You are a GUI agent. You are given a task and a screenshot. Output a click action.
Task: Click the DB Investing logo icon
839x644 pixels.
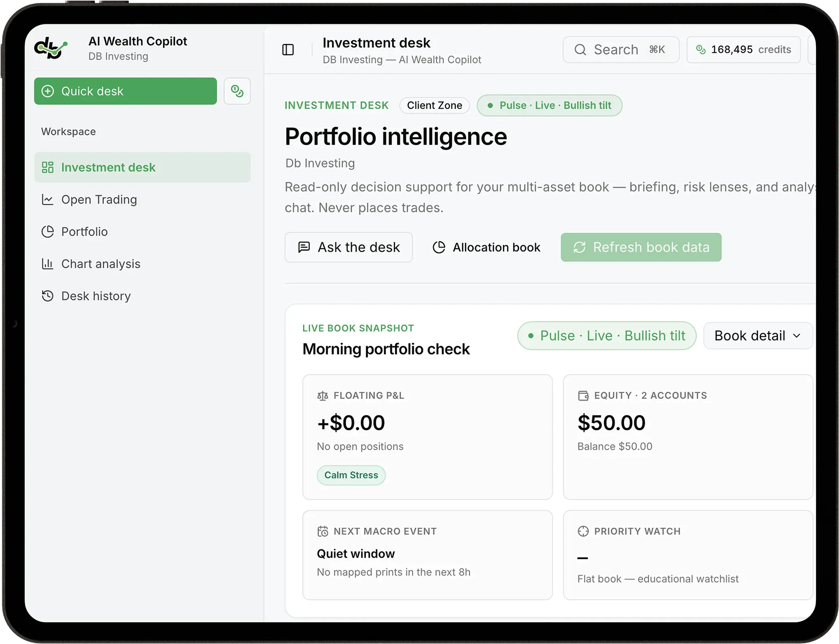(x=51, y=48)
